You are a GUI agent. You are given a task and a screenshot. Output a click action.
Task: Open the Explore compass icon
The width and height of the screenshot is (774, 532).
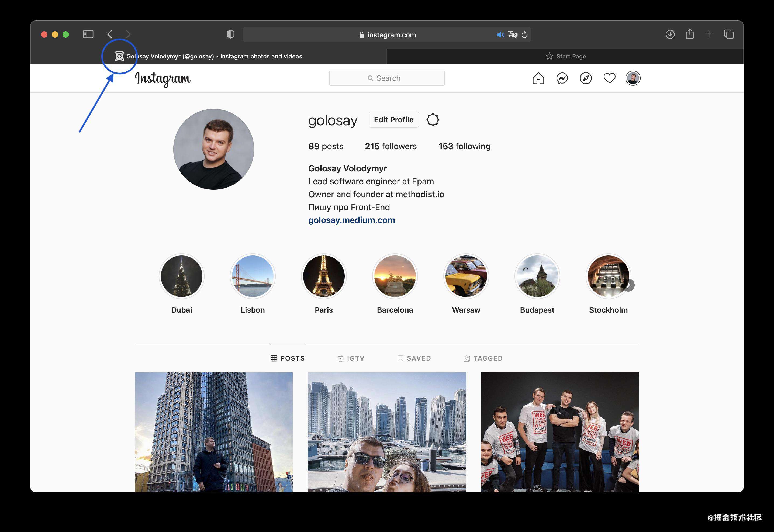586,78
